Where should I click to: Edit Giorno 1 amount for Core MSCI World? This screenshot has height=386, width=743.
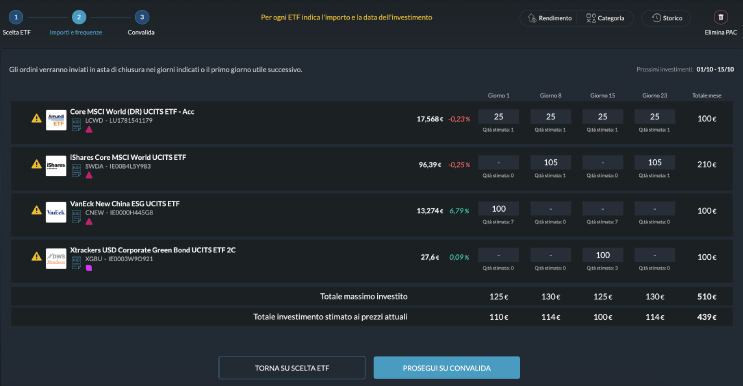pyautogui.click(x=498, y=117)
